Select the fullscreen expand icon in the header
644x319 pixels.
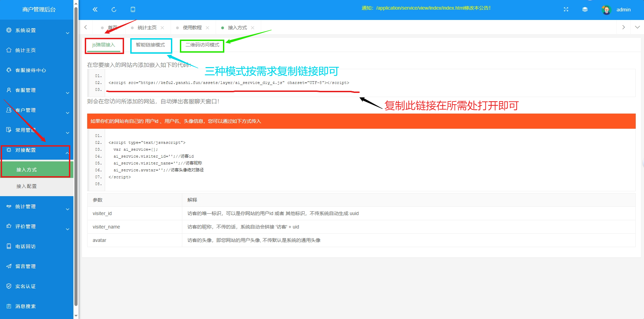pos(566,9)
